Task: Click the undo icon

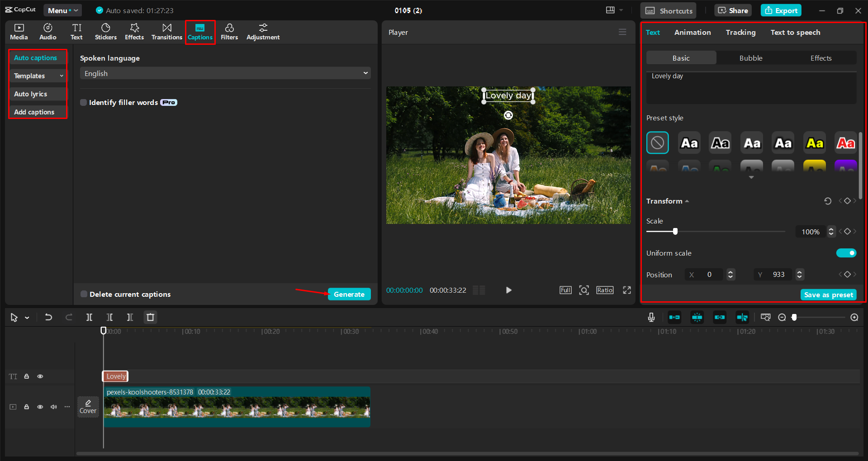Action: pos(48,317)
